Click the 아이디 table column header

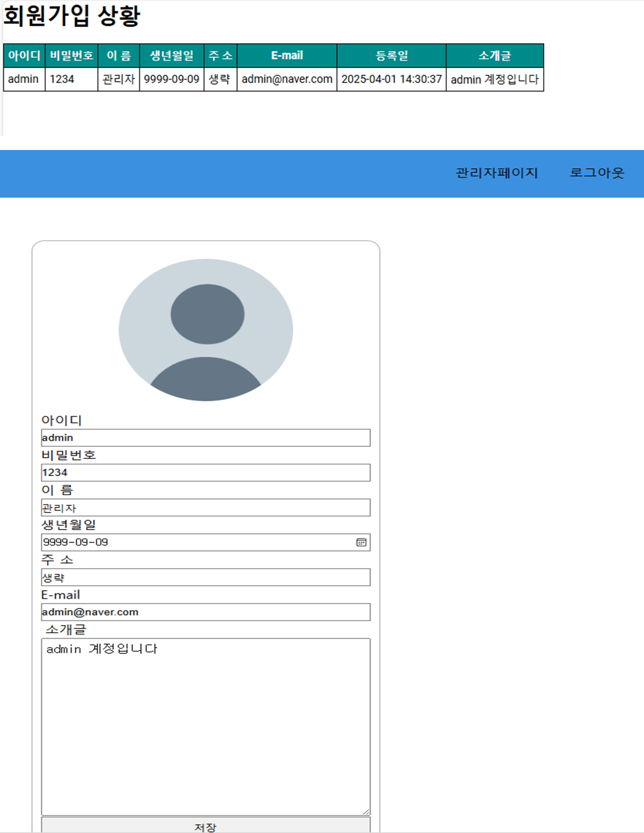(24, 55)
